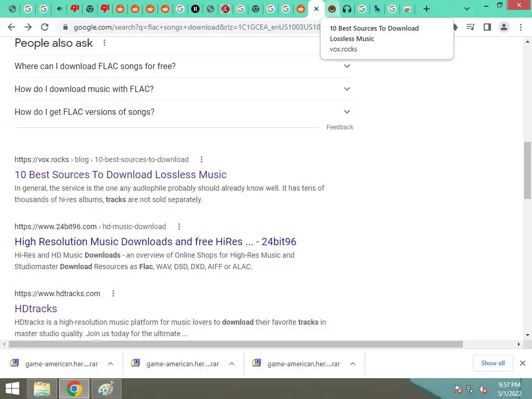This screenshot has width=532, height=399.
Task: Open the taskbar clock showing 9:57 PM
Action: coord(509,389)
